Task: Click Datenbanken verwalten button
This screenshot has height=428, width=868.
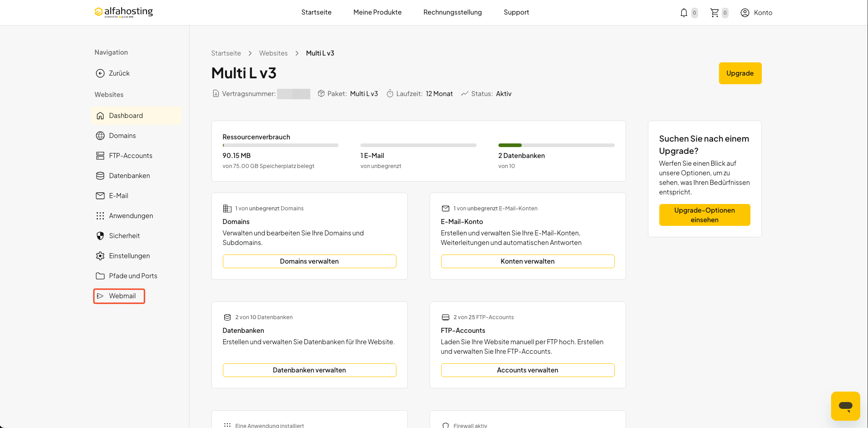Action: [309, 370]
